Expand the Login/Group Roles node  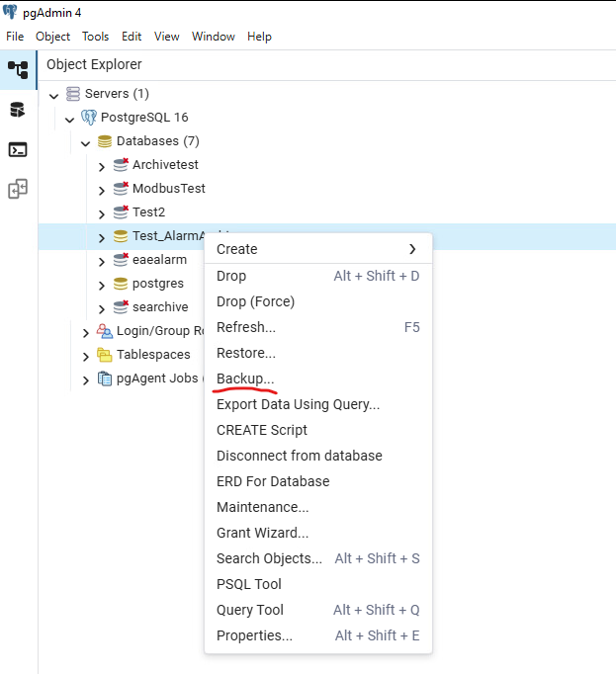[x=86, y=333]
